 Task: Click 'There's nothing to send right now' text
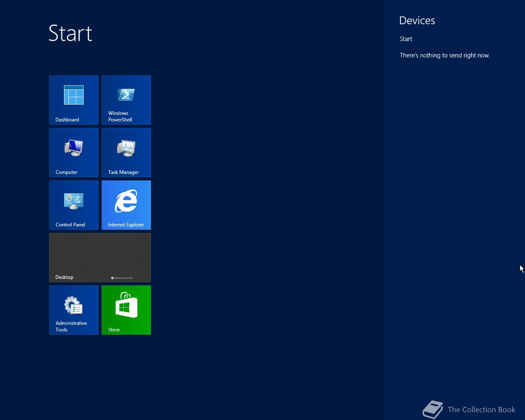[445, 55]
